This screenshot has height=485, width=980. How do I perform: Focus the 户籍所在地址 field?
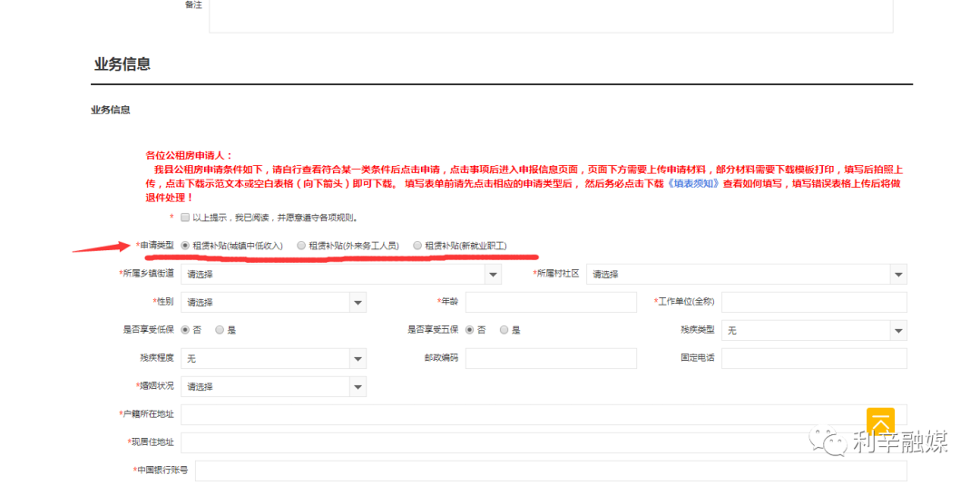coord(543,414)
